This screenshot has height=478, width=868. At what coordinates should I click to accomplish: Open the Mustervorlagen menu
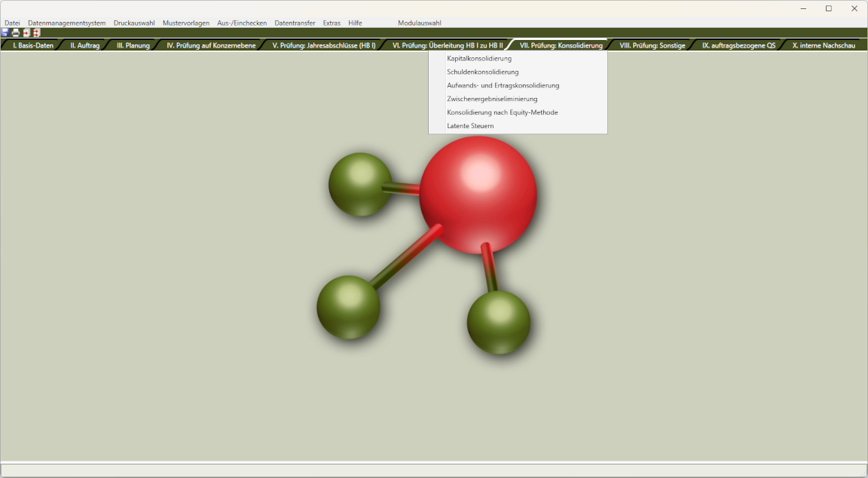click(x=186, y=23)
